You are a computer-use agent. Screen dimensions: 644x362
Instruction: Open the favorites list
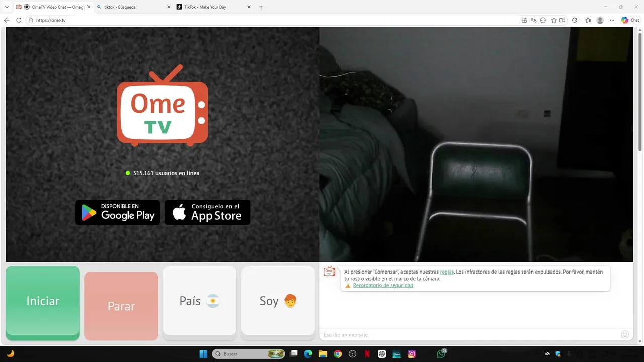tap(588, 20)
